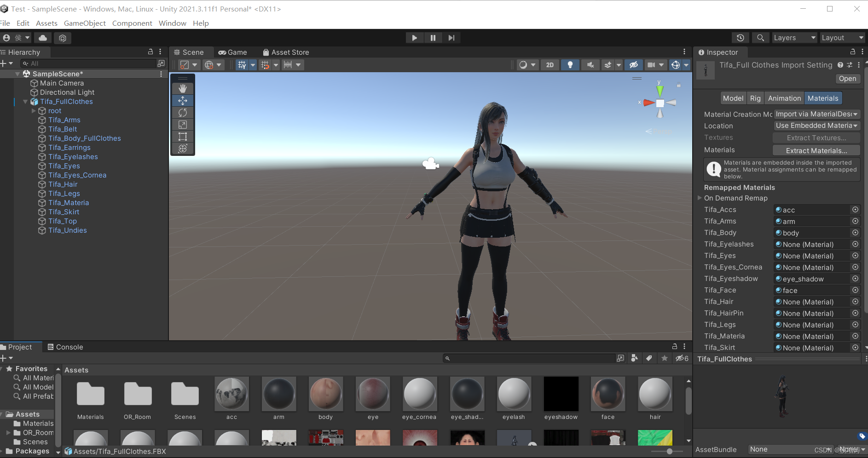868x458 pixels.
Task: Open the undo history icon
Action: [741, 38]
